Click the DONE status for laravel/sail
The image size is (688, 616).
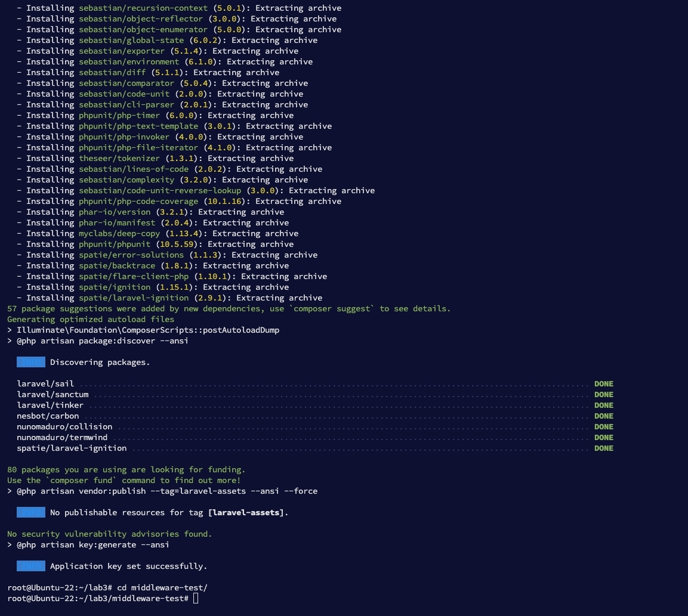(x=603, y=383)
